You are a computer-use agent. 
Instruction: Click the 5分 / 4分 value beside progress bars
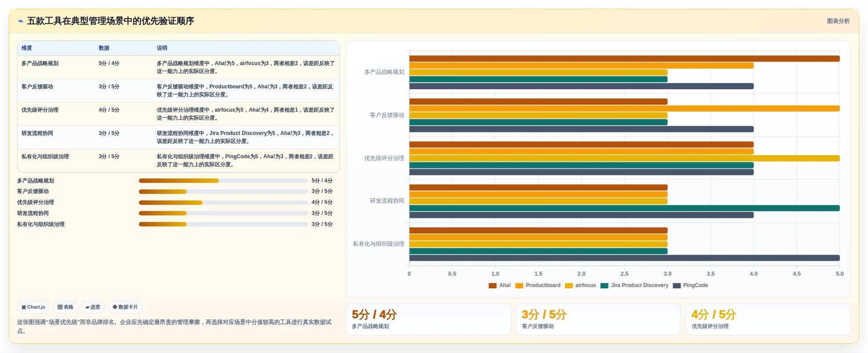tap(322, 181)
